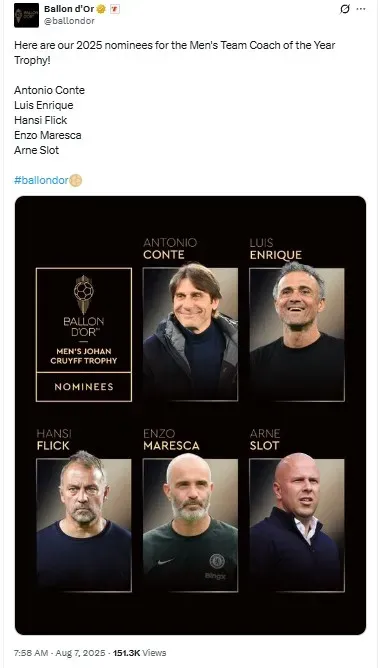The width and height of the screenshot is (381, 668).
Task: Visit the @ballondor handle
Action: point(69,21)
